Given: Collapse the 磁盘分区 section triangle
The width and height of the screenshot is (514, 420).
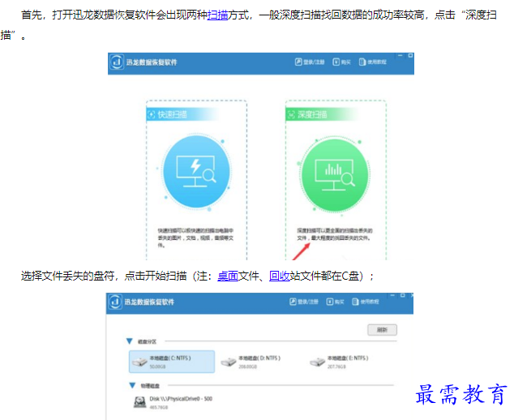Looking at the screenshot, I should (x=130, y=341).
